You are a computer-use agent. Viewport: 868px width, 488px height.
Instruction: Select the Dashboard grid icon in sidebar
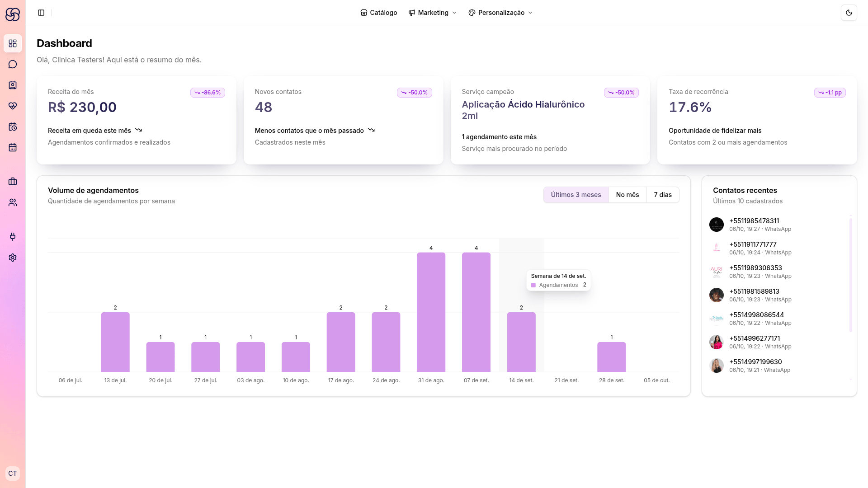(x=13, y=43)
